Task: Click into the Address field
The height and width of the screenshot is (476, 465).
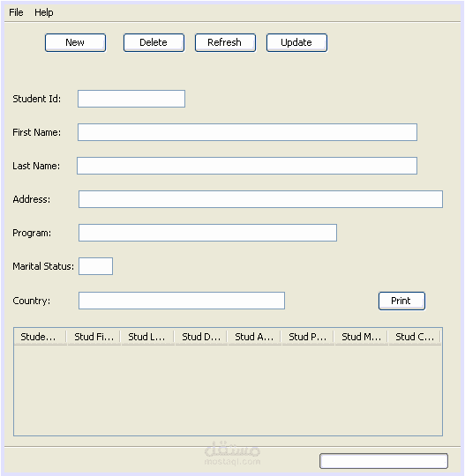Action: 260,199
